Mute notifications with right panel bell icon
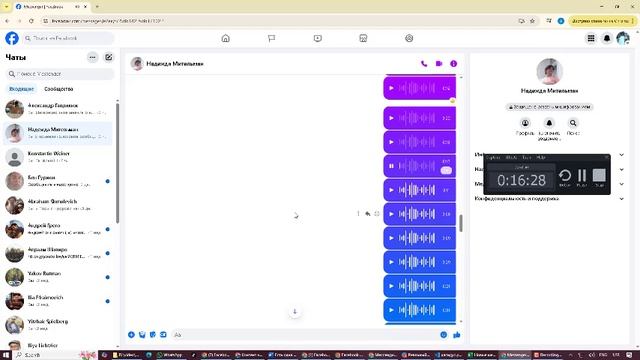The width and height of the screenshot is (640, 360). [x=549, y=123]
